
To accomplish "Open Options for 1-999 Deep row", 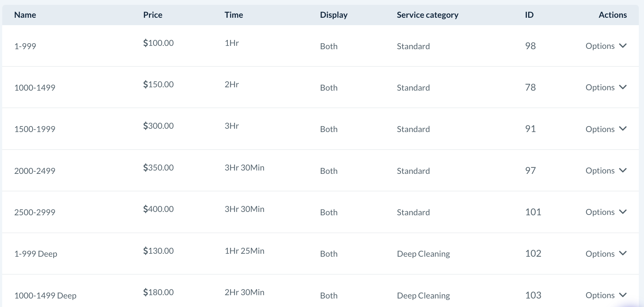I will pos(606,254).
